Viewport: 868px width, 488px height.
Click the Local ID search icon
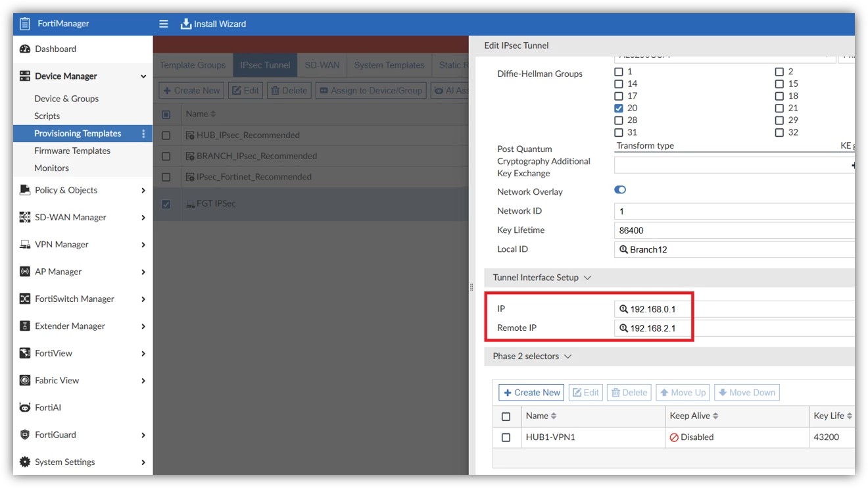[623, 249]
